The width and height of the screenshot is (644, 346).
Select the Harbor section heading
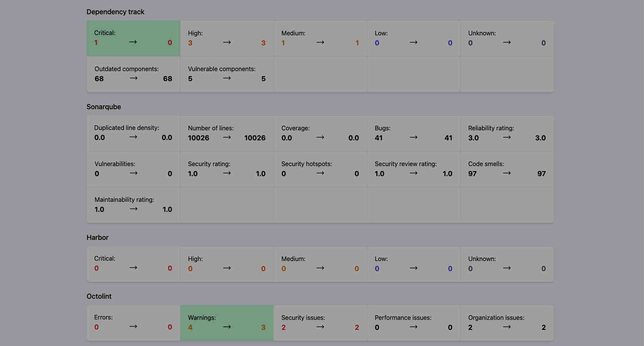pyautogui.click(x=98, y=238)
